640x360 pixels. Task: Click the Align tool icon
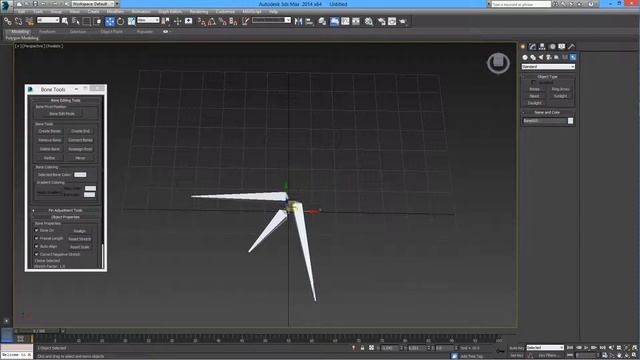(x=309, y=21)
